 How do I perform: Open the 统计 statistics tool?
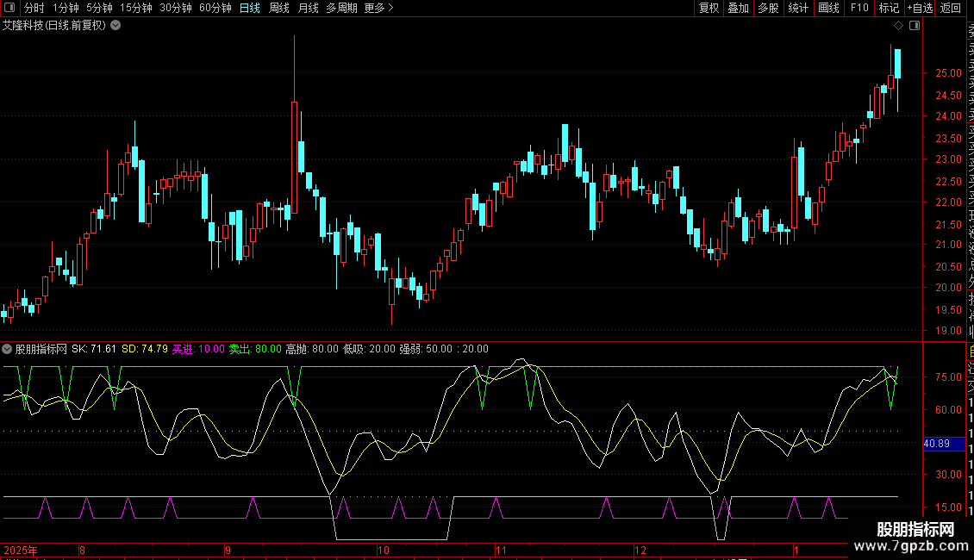[x=798, y=8]
